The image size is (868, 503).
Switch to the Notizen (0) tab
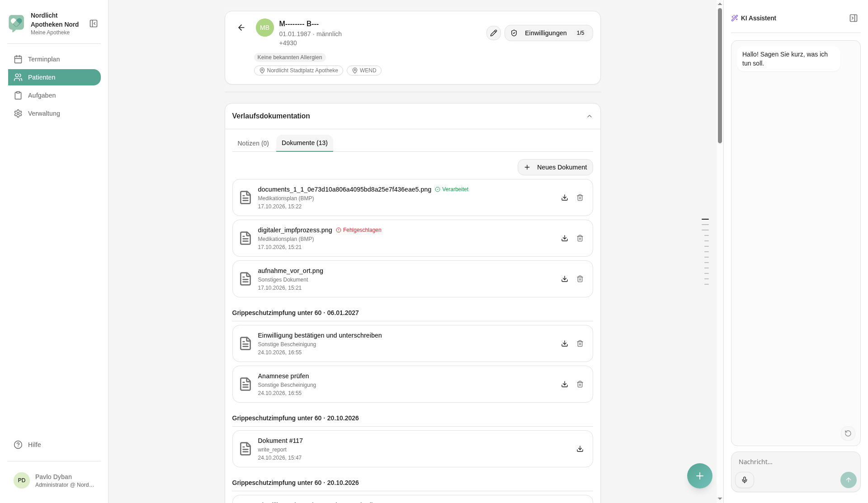253,143
